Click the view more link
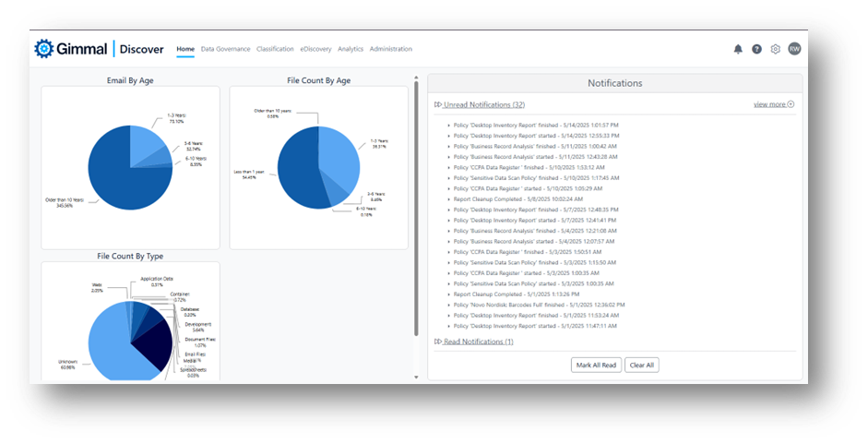The height and width of the screenshot is (444, 868). pos(769,104)
